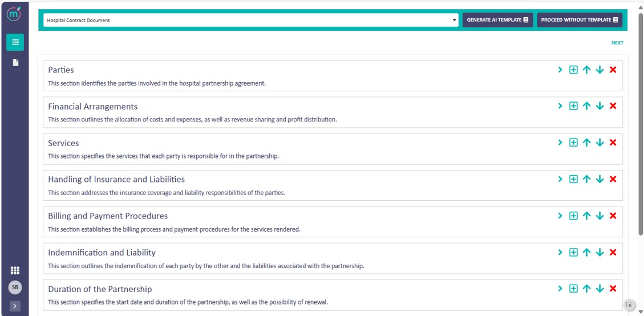The height and width of the screenshot is (316, 644).
Task: Move Services section up
Action: coord(586,143)
